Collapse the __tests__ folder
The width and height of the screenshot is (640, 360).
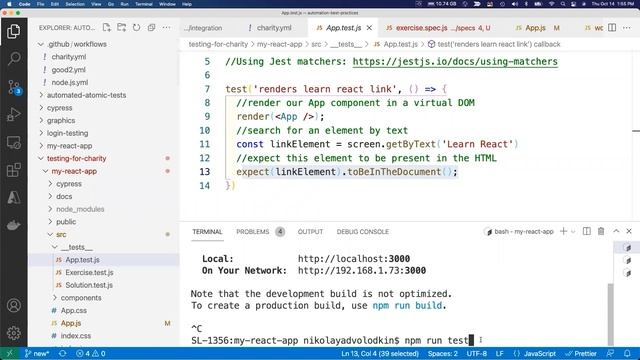pyautogui.click(x=104, y=247)
